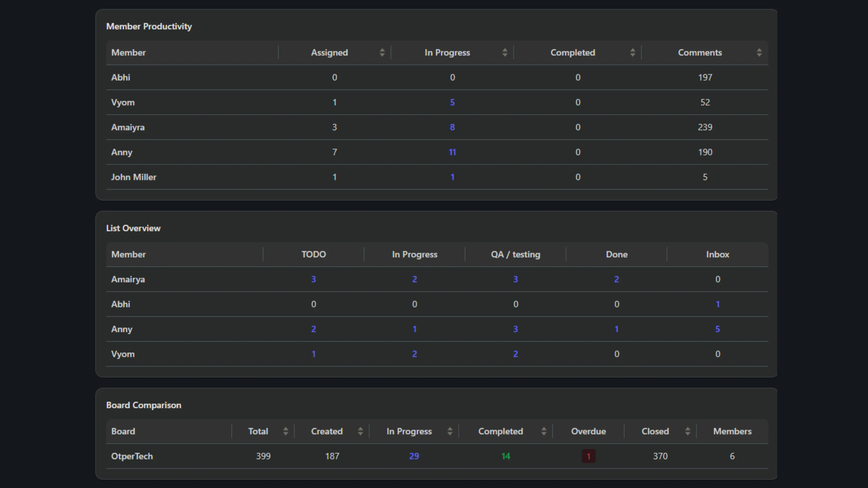Sort Board Comparison by Completed column

click(543, 431)
